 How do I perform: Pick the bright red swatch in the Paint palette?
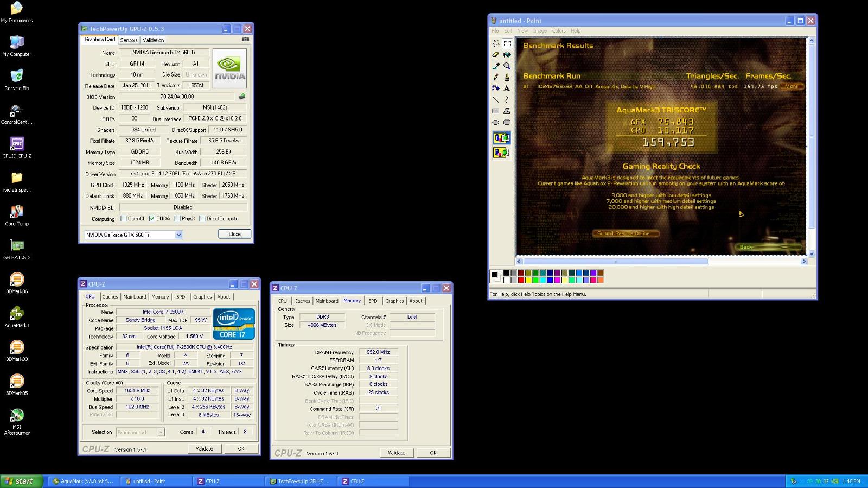[521, 280]
